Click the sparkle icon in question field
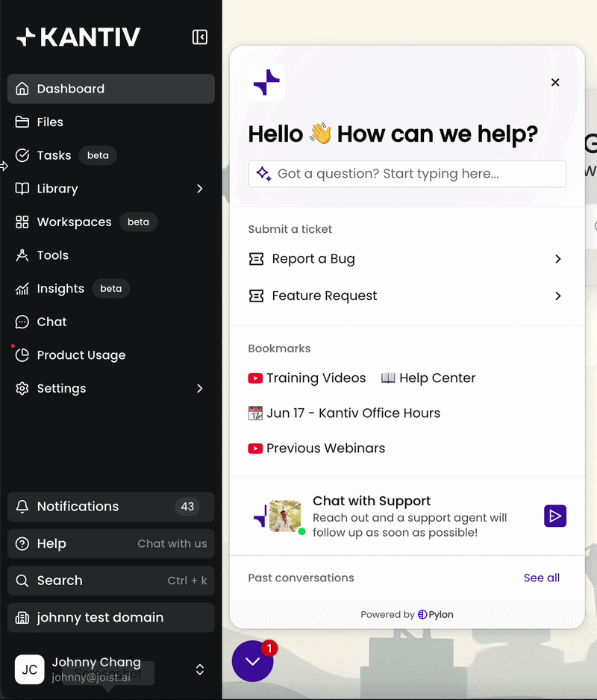This screenshot has height=700, width=597. pyautogui.click(x=263, y=174)
